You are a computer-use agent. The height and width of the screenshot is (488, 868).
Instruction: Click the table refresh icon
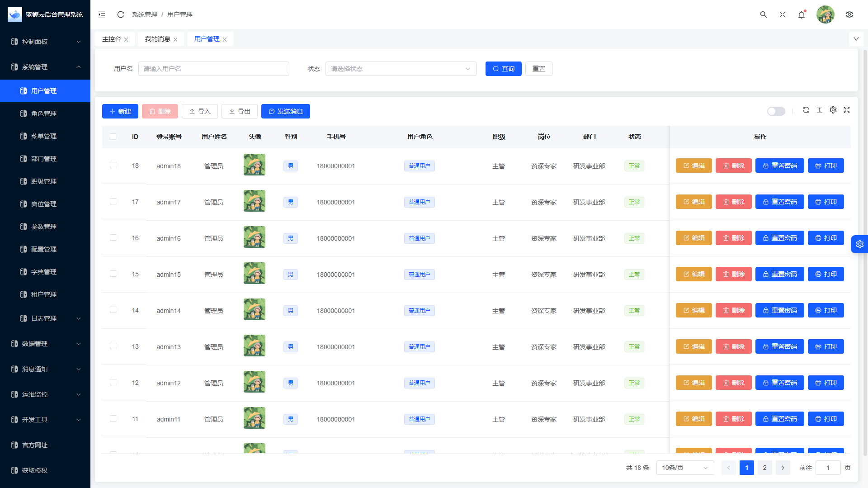pyautogui.click(x=806, y=110)
